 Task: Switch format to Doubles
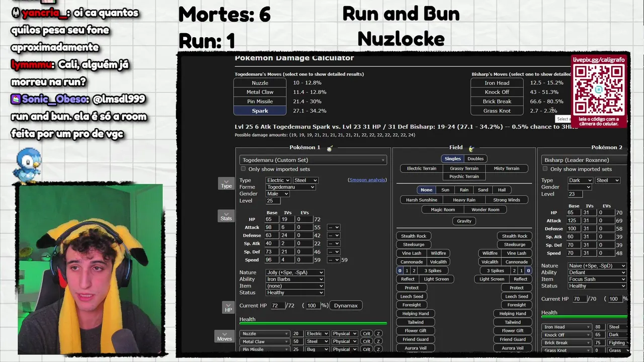coord(475,158)
